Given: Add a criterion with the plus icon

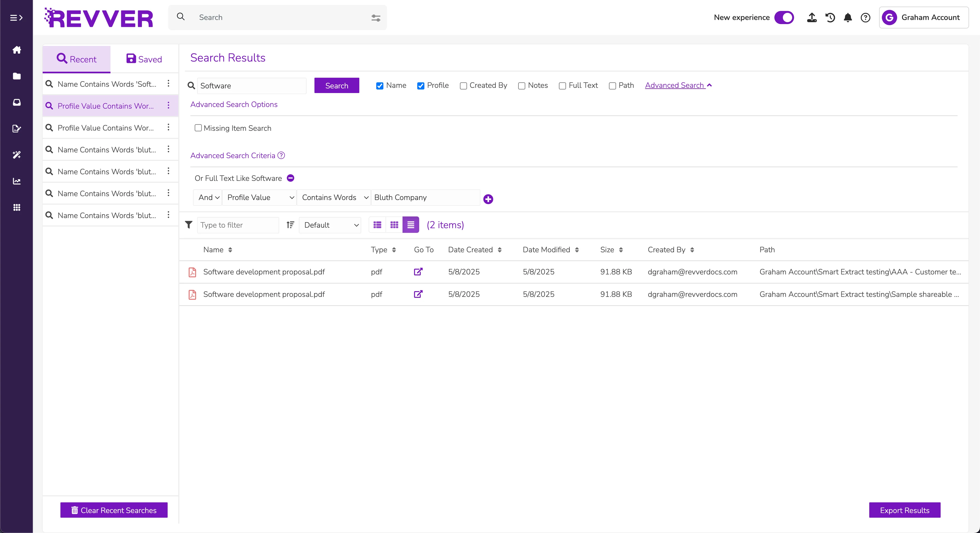Looking at the screenshot, I should (488, 199).
